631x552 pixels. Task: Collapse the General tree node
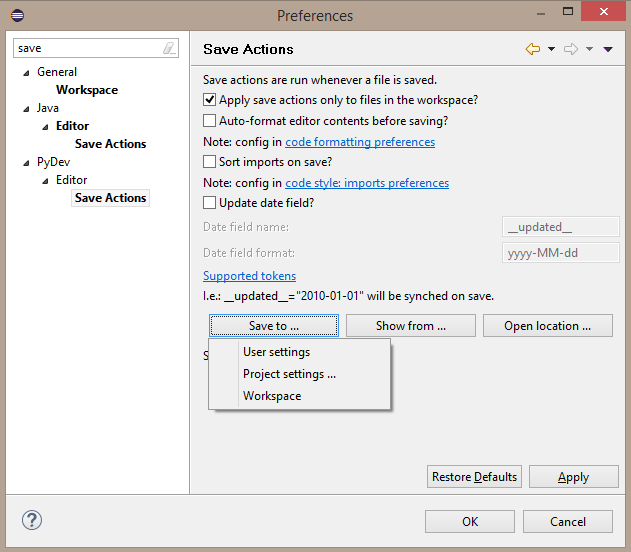coord(27,73)
